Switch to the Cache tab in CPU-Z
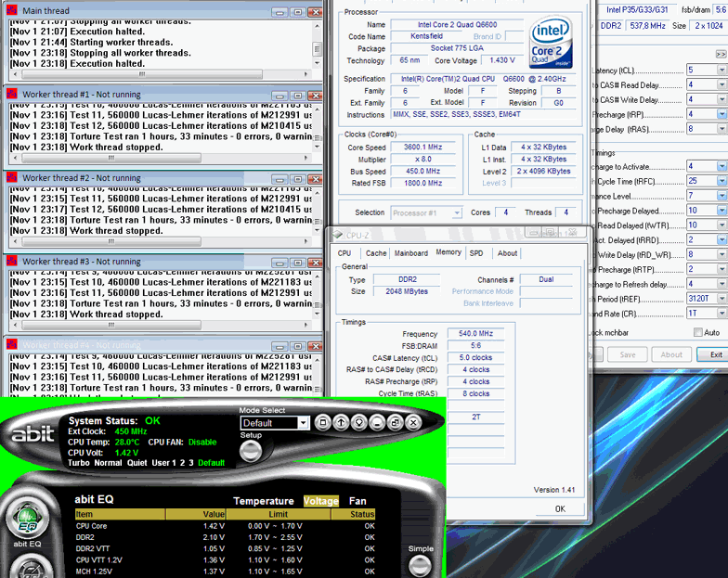This screenshot has height=578, width=728. point(375,253)
